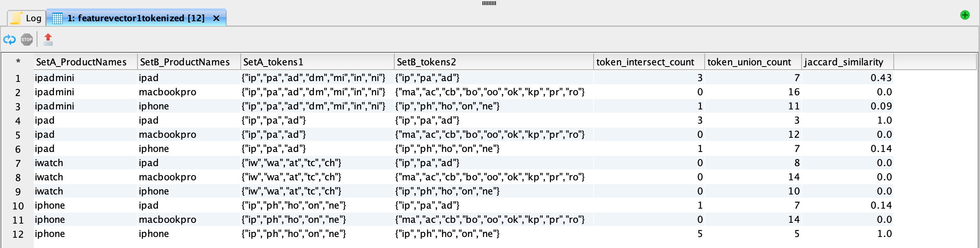Click the refresh data icon

pos(9,39)
